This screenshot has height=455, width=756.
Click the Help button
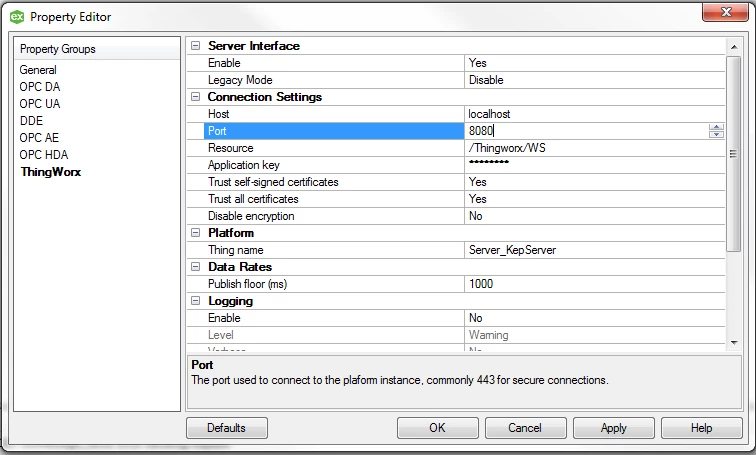tap(702, 428)
